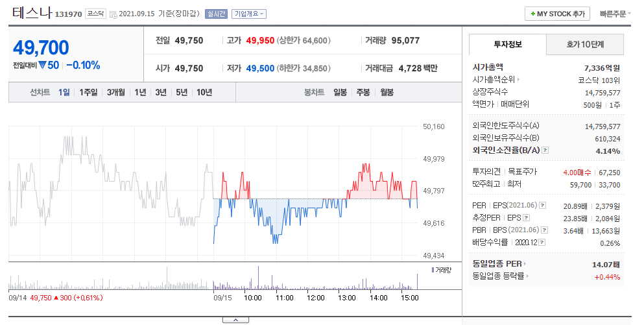
Task: Click the 투자의견 label
Action: [x=486, y=172]
